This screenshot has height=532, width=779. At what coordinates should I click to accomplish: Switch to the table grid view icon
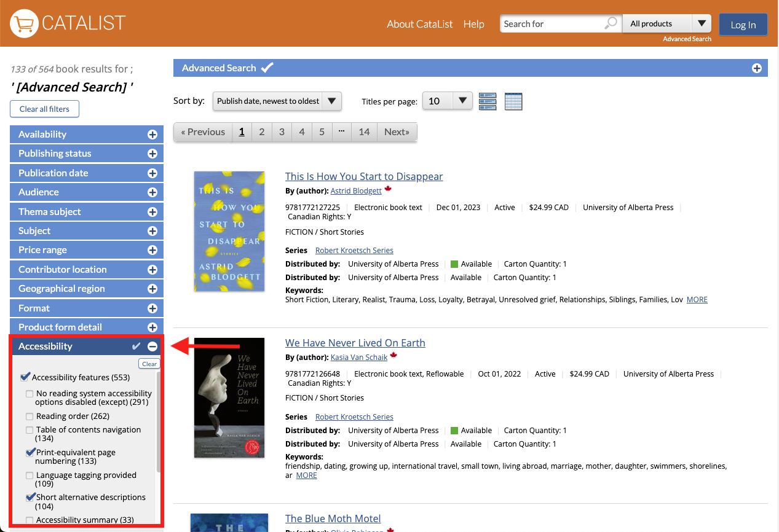point(513,101)
